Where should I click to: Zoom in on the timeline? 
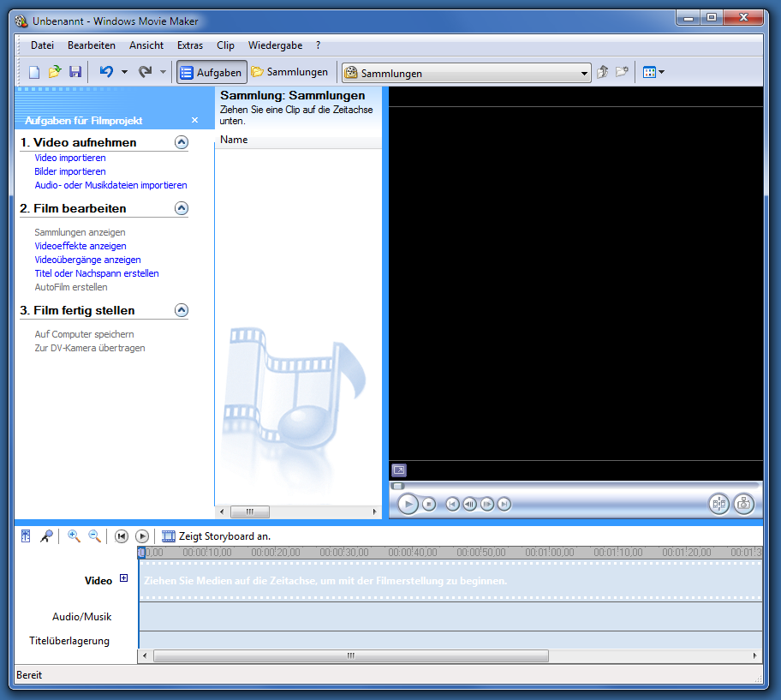(75, 536)
